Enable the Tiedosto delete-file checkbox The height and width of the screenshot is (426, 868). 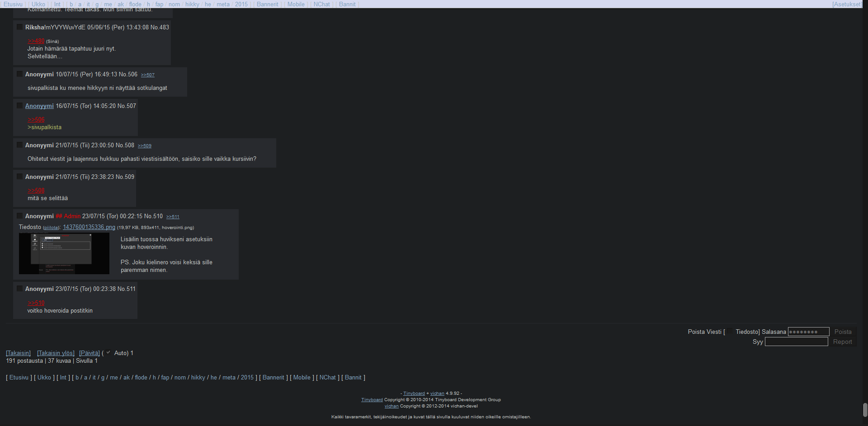coord(730,332)
